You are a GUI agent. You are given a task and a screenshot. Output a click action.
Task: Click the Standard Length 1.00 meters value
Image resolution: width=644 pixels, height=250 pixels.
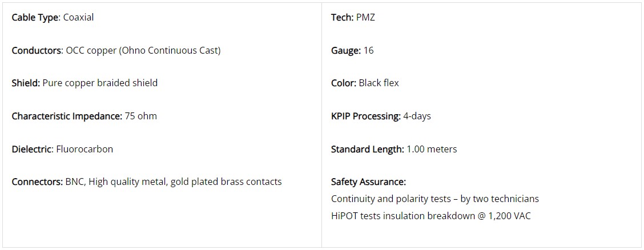tap(431, 149)
